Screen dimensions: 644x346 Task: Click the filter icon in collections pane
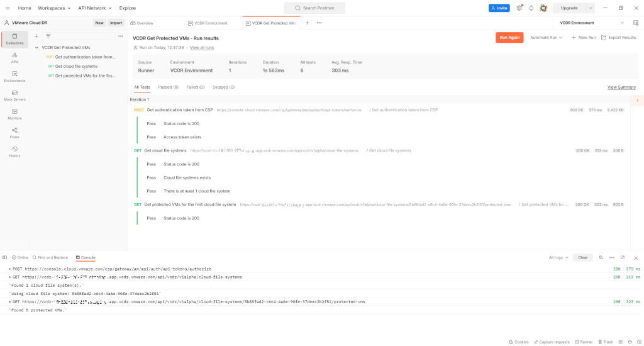click(48, 36)
